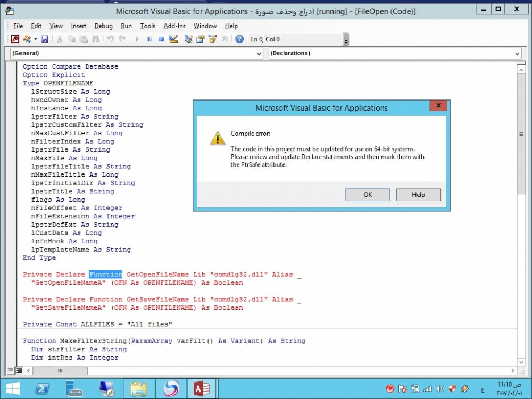
Task: Click the "End Type" code line
Action: (39, 258)
